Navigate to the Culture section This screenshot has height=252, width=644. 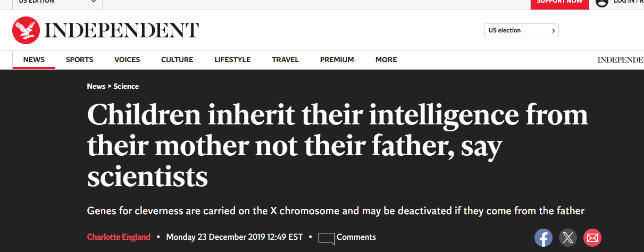point(177,60)
